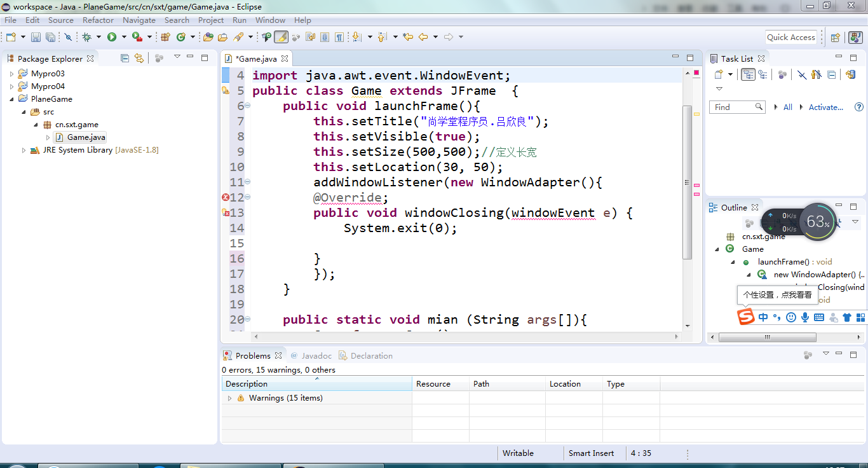This screenshot has height=468, width=868.
Task: Click the New file toolbar icon
Action: click(x=11, y=37)
